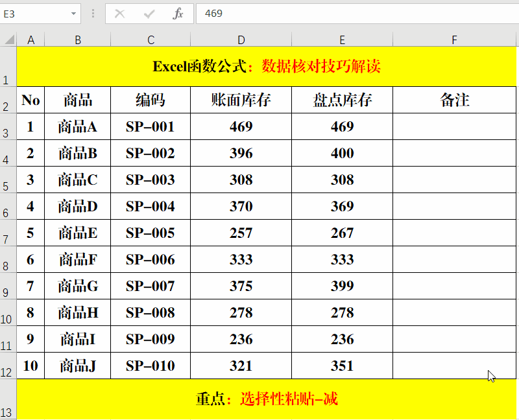
Task: Expand the Name Box dropdown arrow
Action: [x=73, y=14]
